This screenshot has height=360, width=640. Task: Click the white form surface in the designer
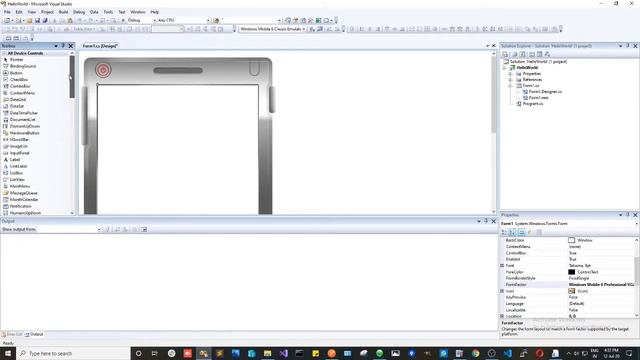(178, 149)
